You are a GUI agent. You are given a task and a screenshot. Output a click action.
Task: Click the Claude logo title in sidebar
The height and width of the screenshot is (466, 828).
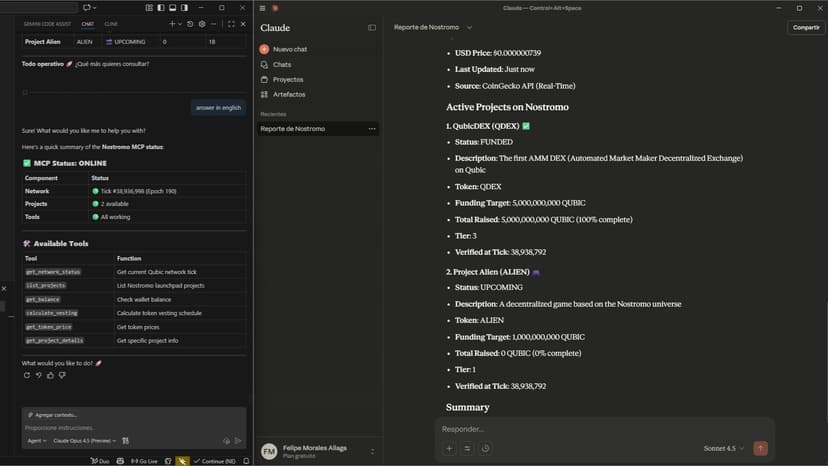pyautogui.click(x=275, y=28)
